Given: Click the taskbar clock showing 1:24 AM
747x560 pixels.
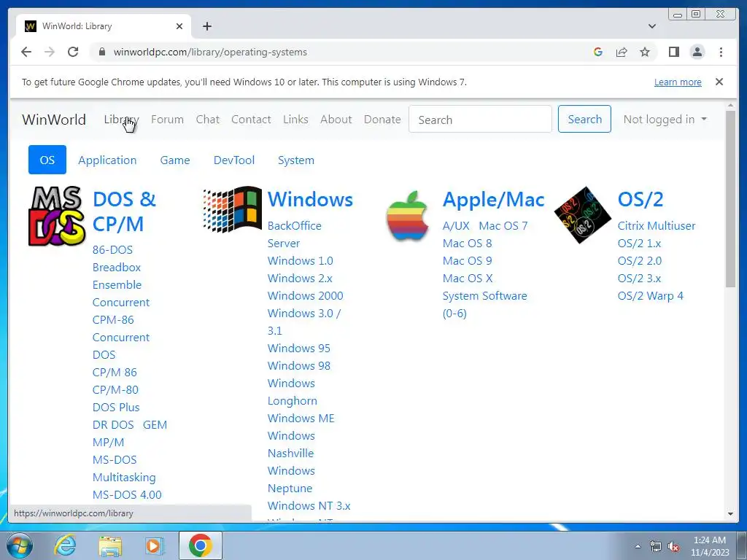Looking at the screenshot, I should (x=709, y=546).
